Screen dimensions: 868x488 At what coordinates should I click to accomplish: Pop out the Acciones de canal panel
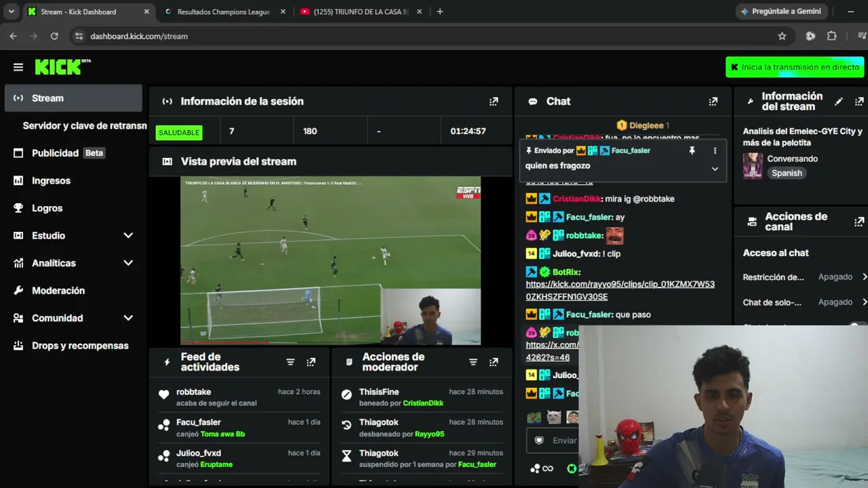click(859, 222)
